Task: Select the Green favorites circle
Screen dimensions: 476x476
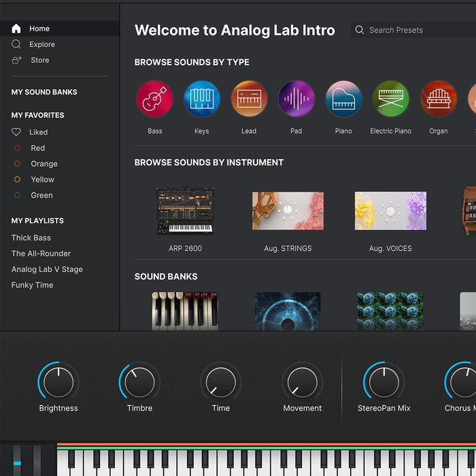Action: pos(17,195)
